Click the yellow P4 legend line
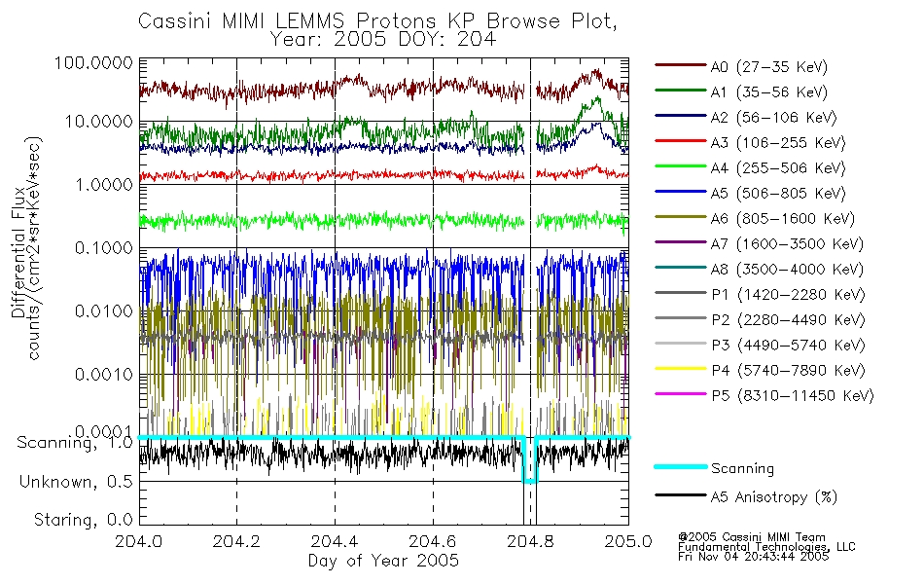 pyautogui.click(x=680, y=369)
